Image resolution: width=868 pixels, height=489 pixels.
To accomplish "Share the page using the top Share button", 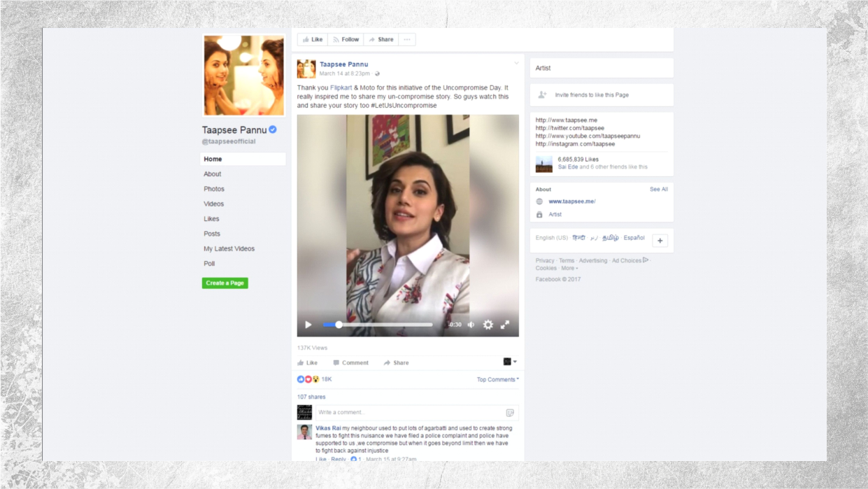I will (381, 40).
